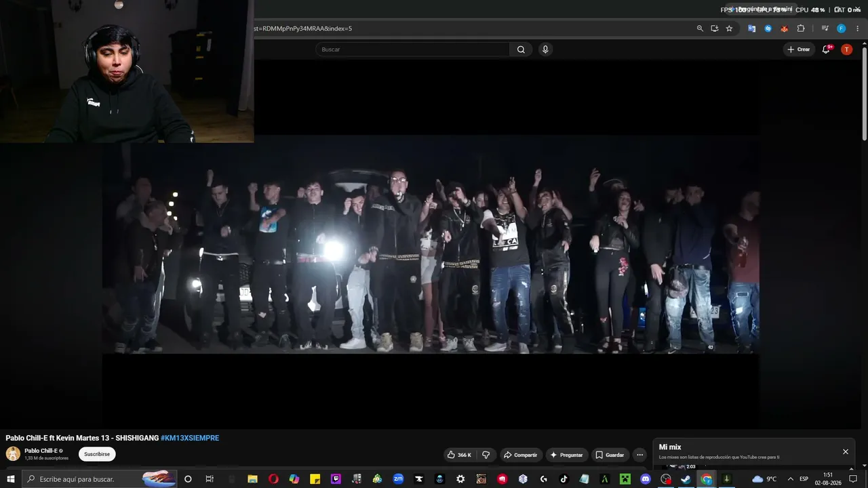Click the #KM13XSIEMPRE hashtag link
The width and height of the screenshot is (868, 488).
click(x=190, y=438)
